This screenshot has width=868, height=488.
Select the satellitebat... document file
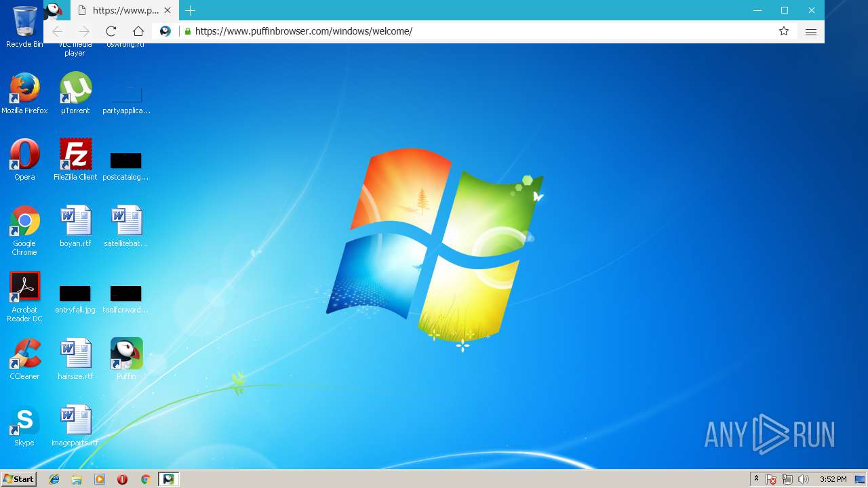[x=126, y=226]
